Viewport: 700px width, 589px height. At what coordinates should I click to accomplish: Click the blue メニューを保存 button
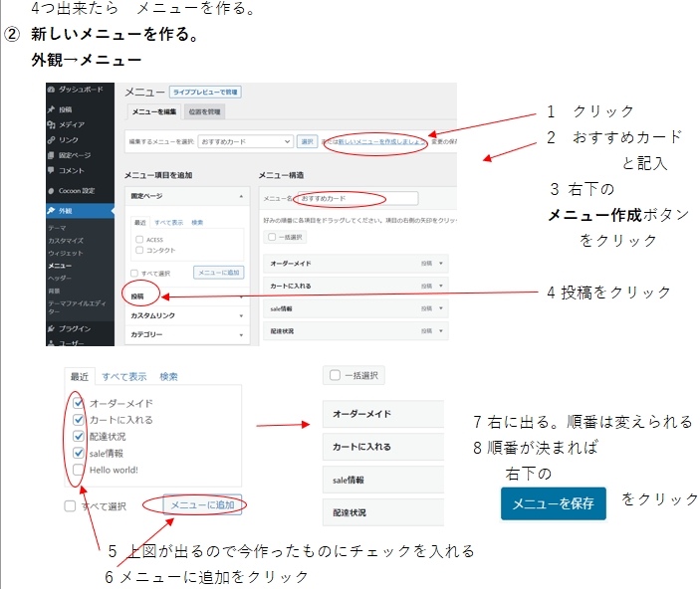(x=554, y=503)
